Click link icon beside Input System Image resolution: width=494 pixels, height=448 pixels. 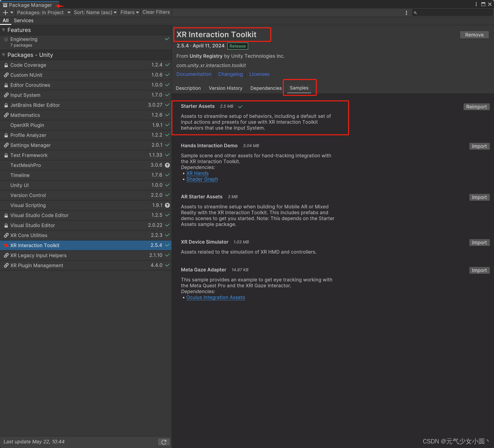[x=6, y=95]
